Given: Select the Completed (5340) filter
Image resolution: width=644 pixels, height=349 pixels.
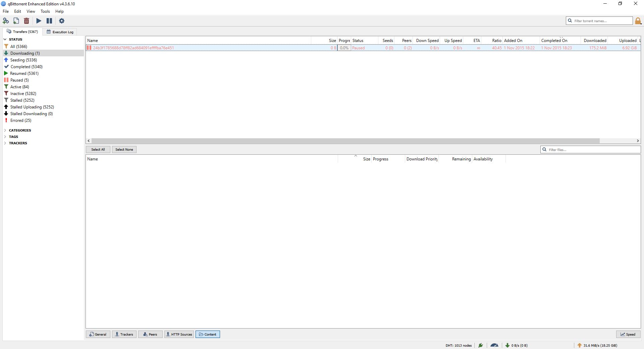Looking at the screenshot, I should (x=43, y=66).
